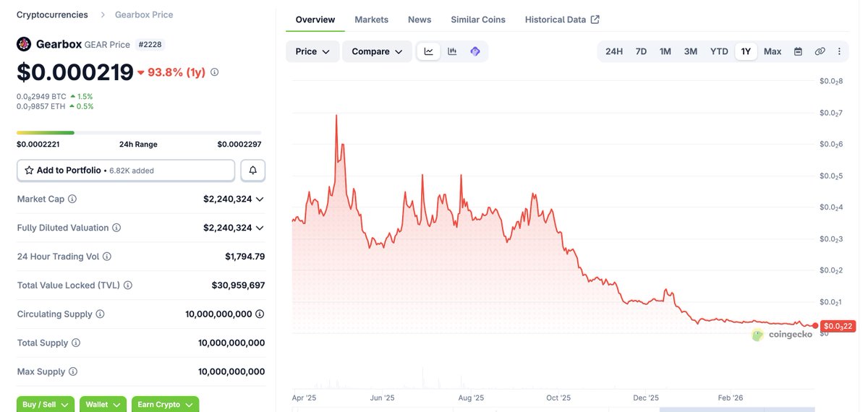Screen dimensions: 868x412
Task: Copy chart link via chain icon
Action: [820, 51]
